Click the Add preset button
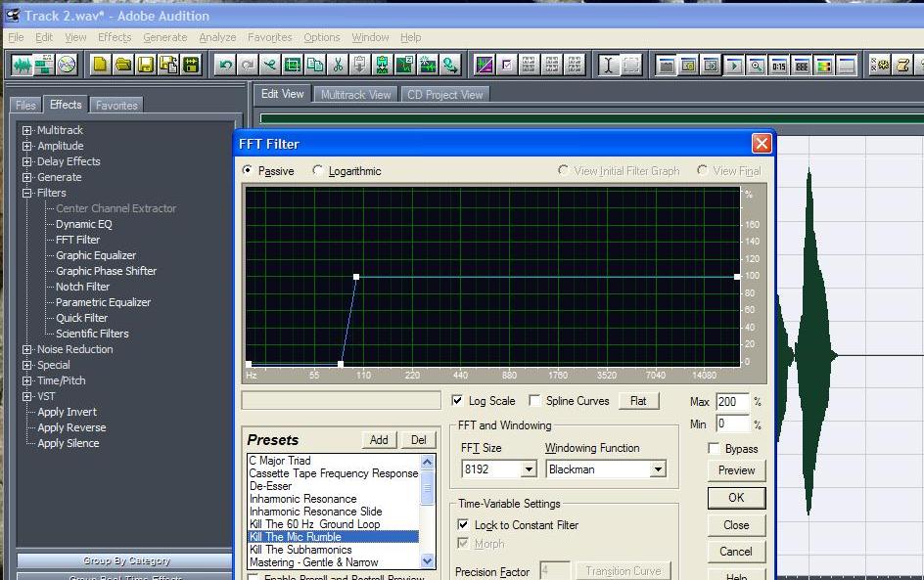This screenshot has width=924, height=580. [x=379, y=440]
